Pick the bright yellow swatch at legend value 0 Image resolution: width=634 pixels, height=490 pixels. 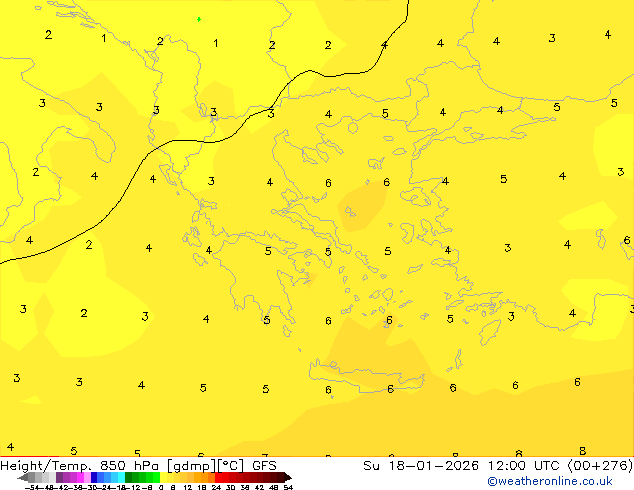[x=163, y=477]
